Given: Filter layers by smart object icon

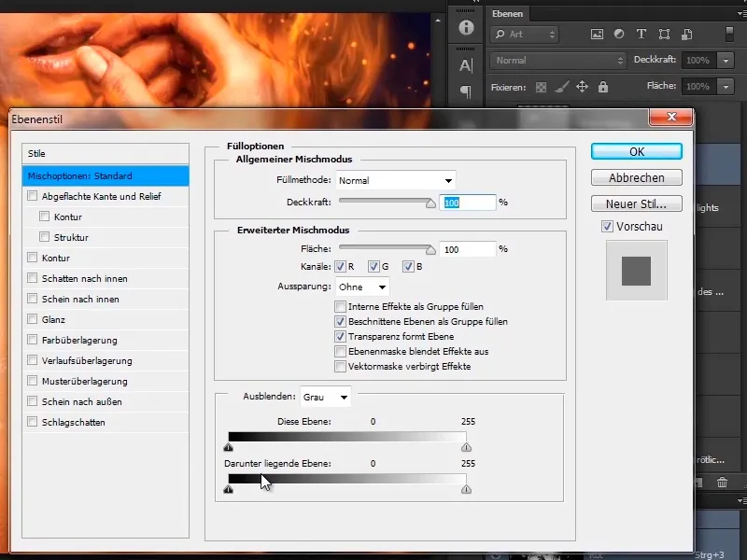Looking at the screenshot, I should click(x=686, y=34).
